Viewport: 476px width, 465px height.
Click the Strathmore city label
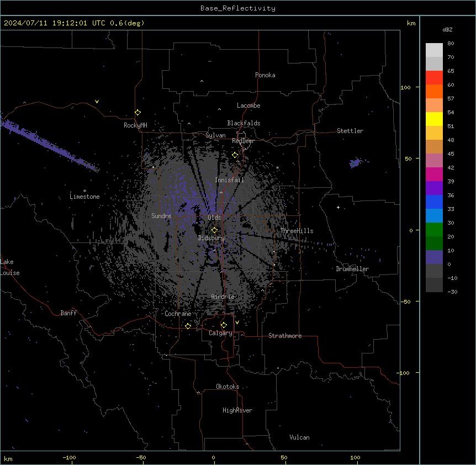(x=285, y=336)
